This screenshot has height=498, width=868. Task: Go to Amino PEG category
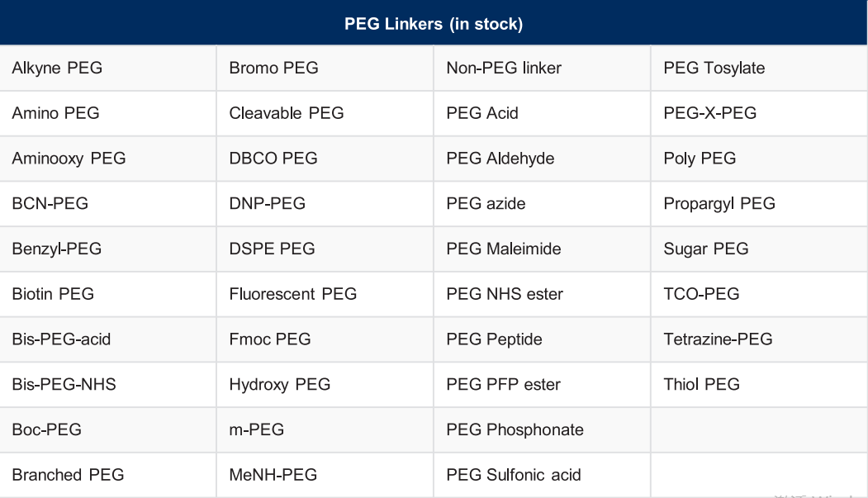[55, 113]
